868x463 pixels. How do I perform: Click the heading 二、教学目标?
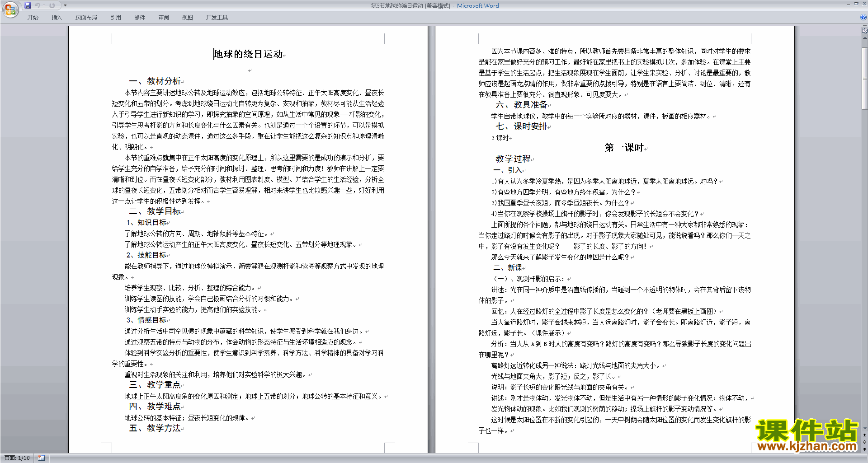[x=155, y=211]
